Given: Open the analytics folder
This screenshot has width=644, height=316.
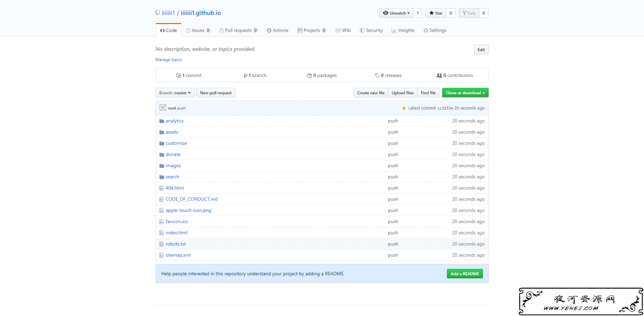Looking at the screenshot, I should (x=175, y=121).
